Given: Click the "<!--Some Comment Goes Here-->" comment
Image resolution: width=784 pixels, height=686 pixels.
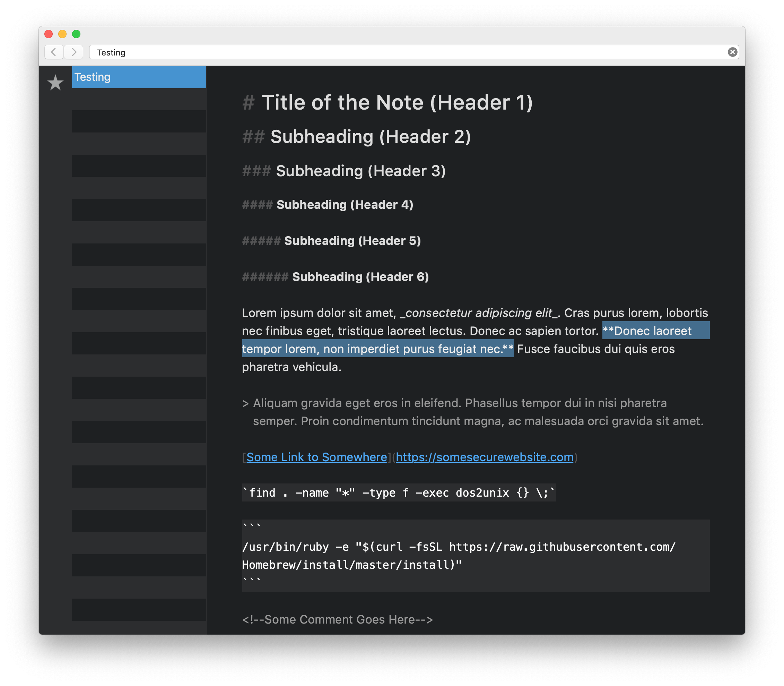Looking at the screenshot, I should (x=338, y=619).
